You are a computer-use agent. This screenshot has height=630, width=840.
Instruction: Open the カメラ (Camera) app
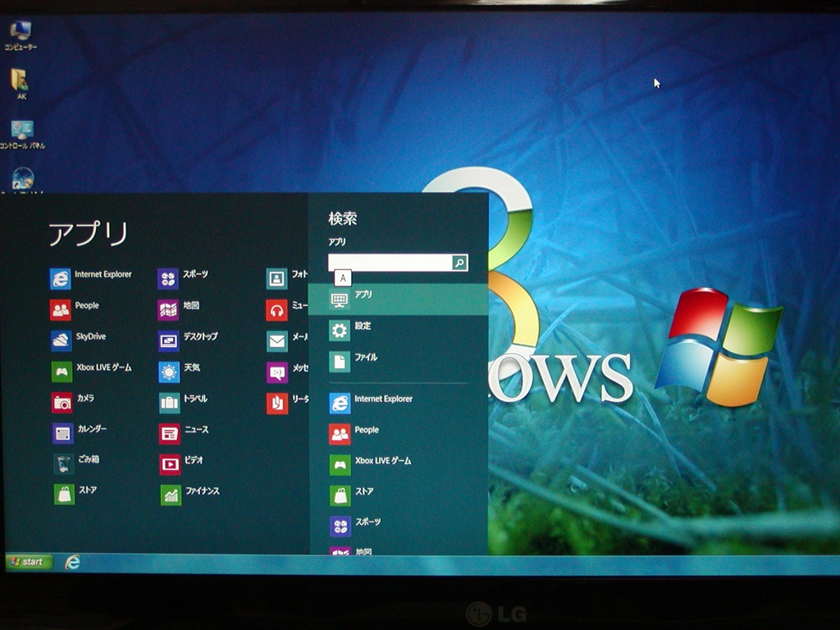(73, 402)
